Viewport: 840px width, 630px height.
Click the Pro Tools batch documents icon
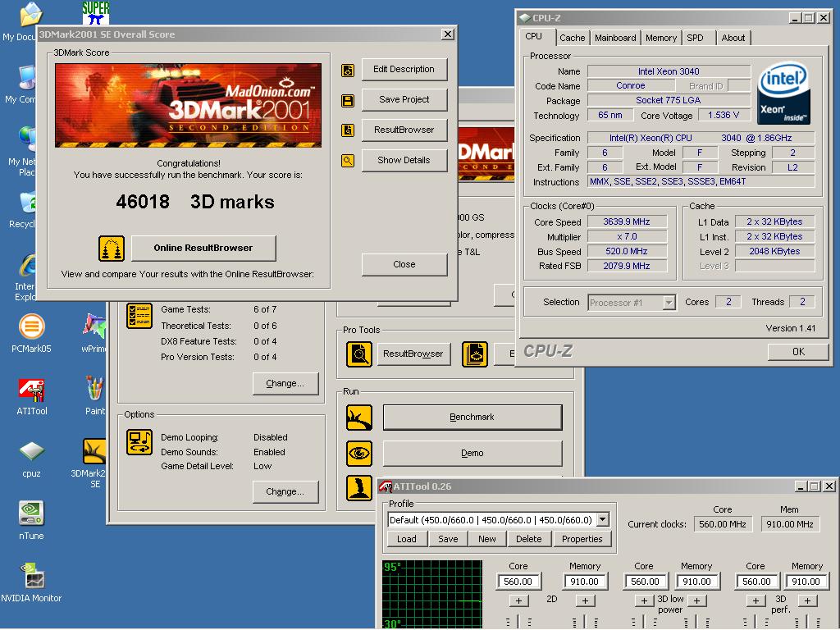click(475, 354)
